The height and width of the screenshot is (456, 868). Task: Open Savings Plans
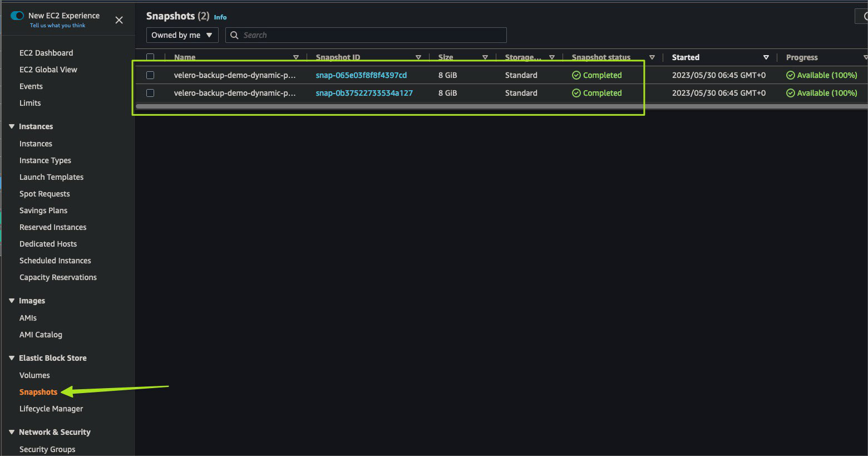43,210
